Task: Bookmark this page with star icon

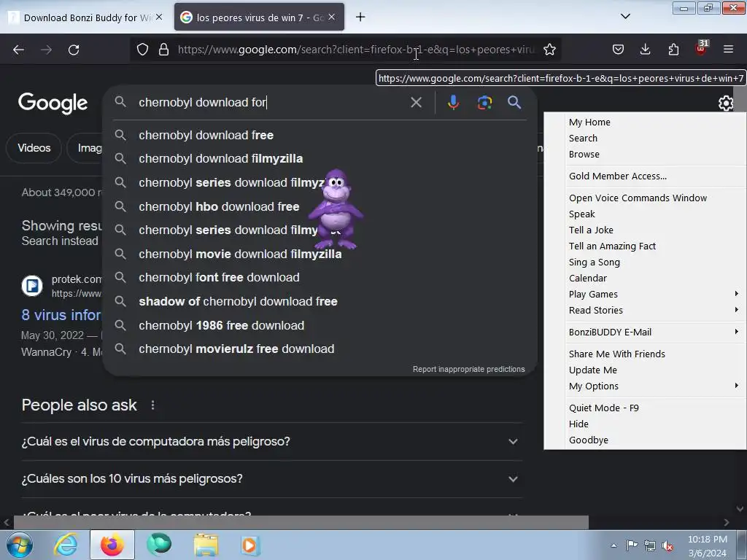Action: 549,50
